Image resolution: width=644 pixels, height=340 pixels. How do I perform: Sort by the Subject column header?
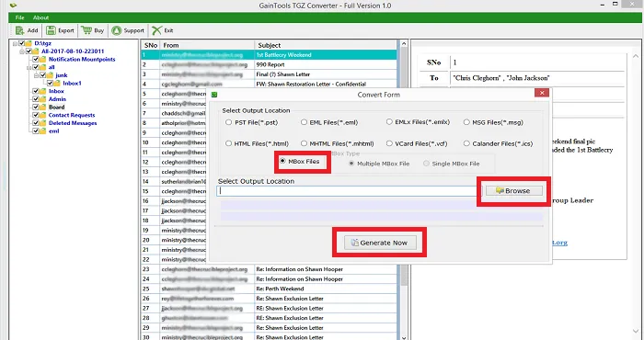tap(326, 45)
